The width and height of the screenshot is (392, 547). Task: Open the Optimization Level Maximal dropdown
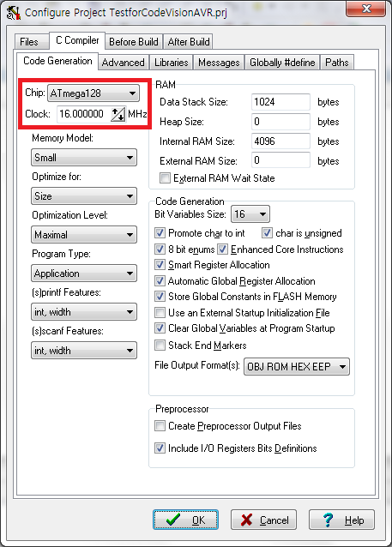click(84, 235)
